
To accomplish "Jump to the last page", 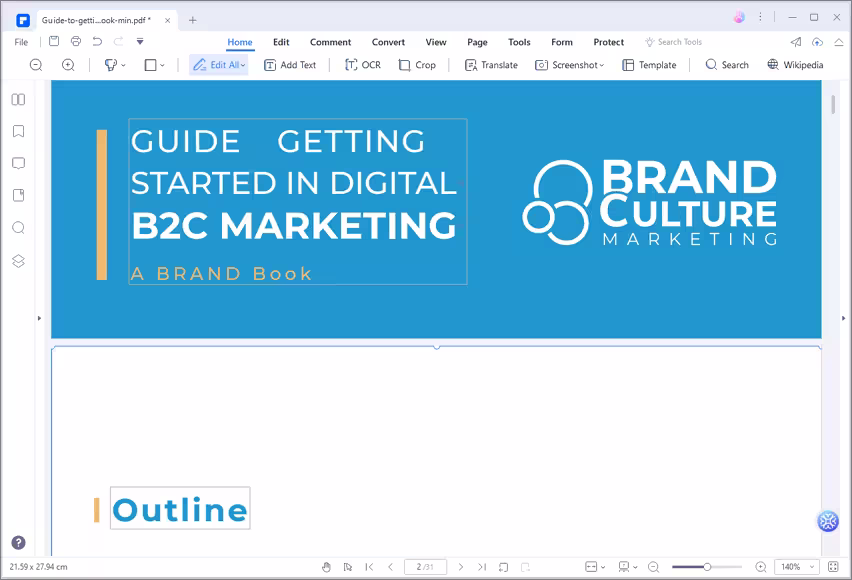I will (x=482, y=567).
